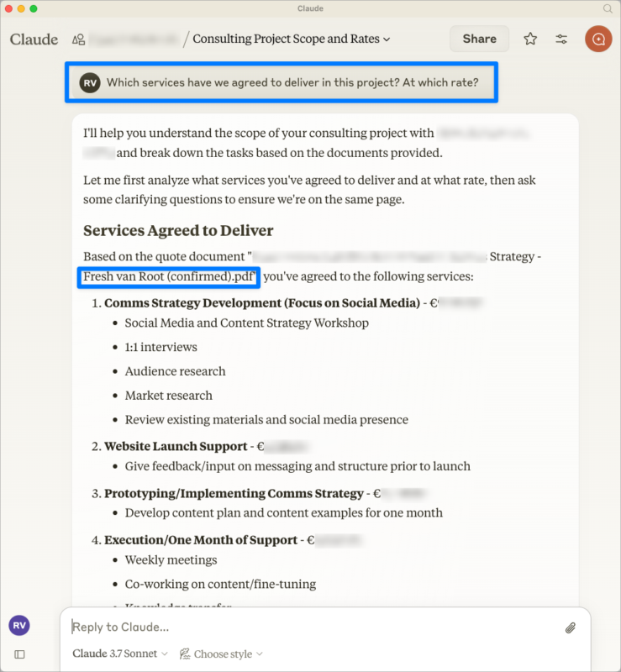This screenshot has width=621, height=672.
Task: Toggle the sidebar panel icon at bottom left
Action: pos(19,654)
